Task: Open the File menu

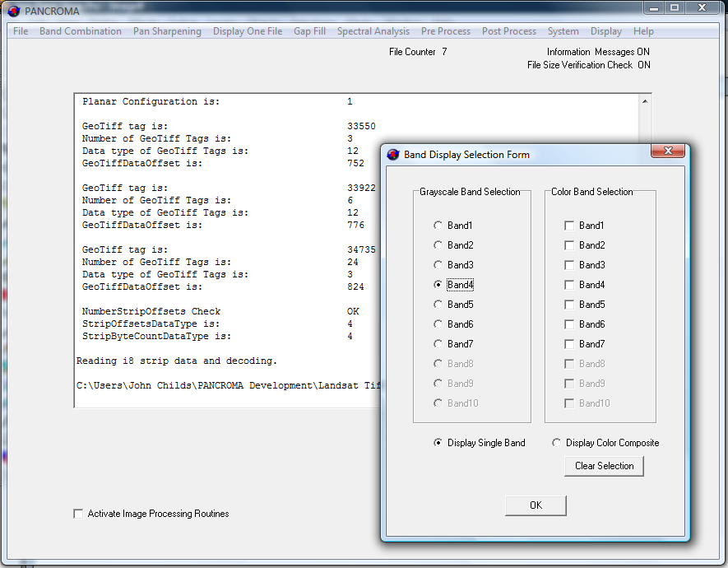Action: [21, 31]
